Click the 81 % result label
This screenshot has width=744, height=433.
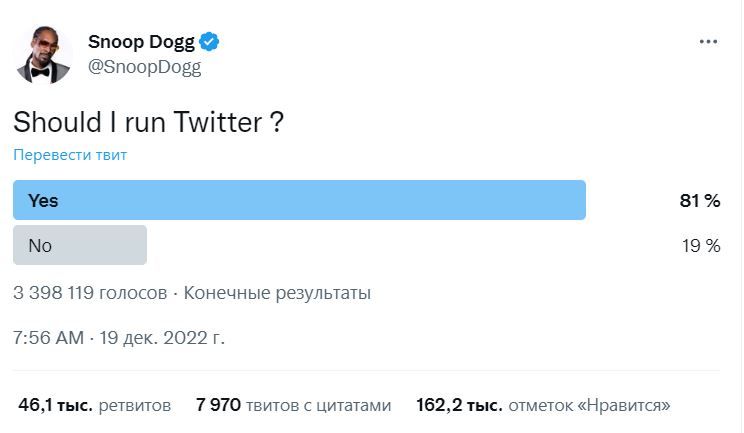click(699, 201)
